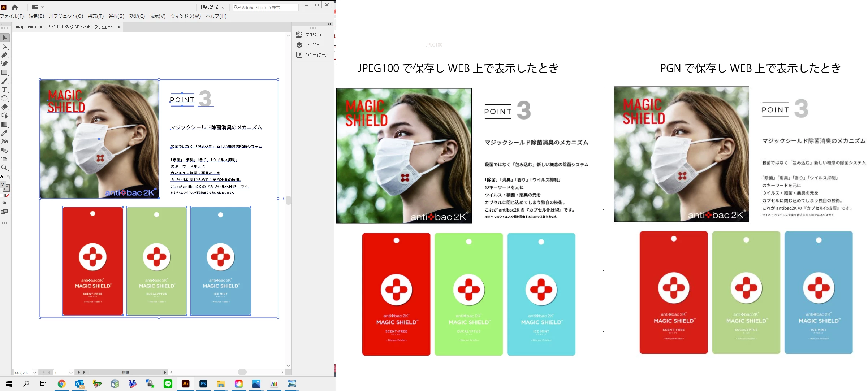Open the 初期設定 workspace dropdown
Image resolution: width=868 pixels, height=391 pixels.
coord(213,7)
